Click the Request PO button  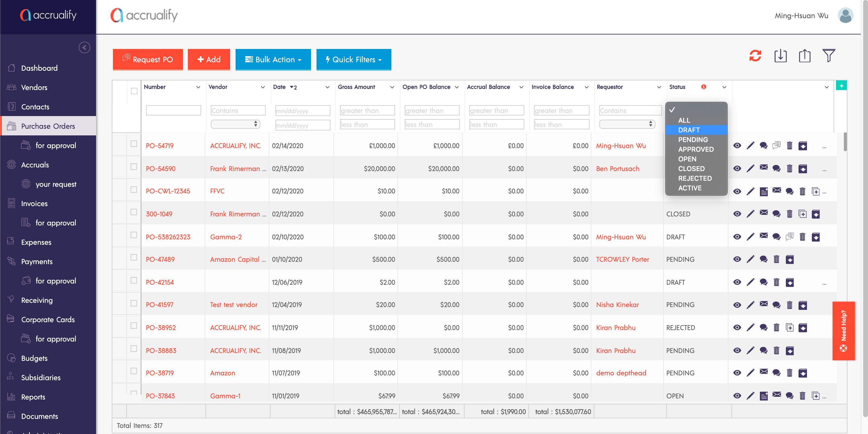(x=148, y=60)
